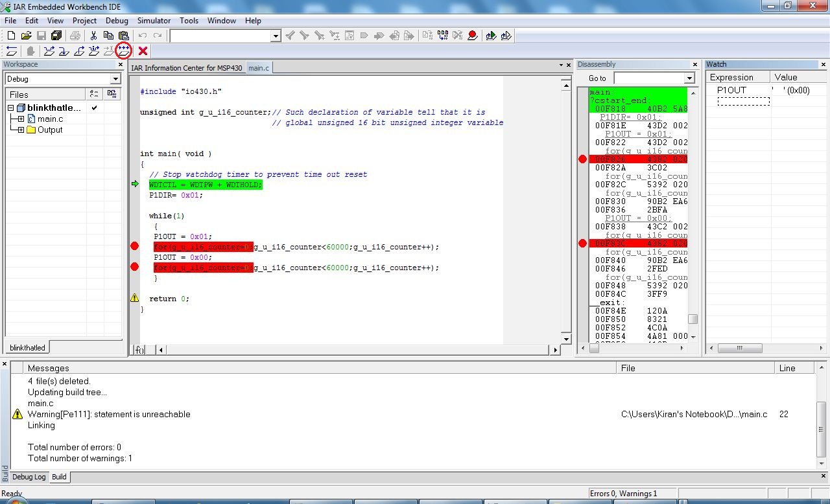Click the Step Out debug icon
Screen dimensions: 830x504
(79, 51)
